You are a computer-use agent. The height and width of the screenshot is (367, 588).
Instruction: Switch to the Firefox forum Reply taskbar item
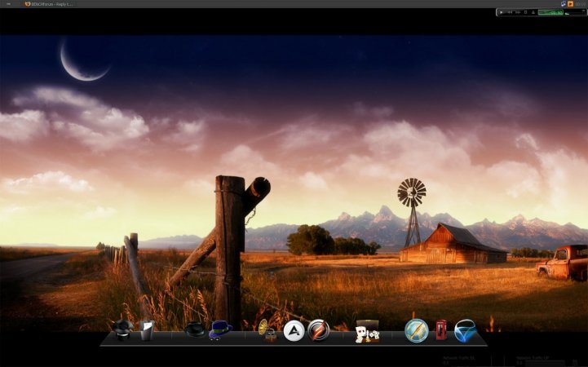tap(49, 4)
